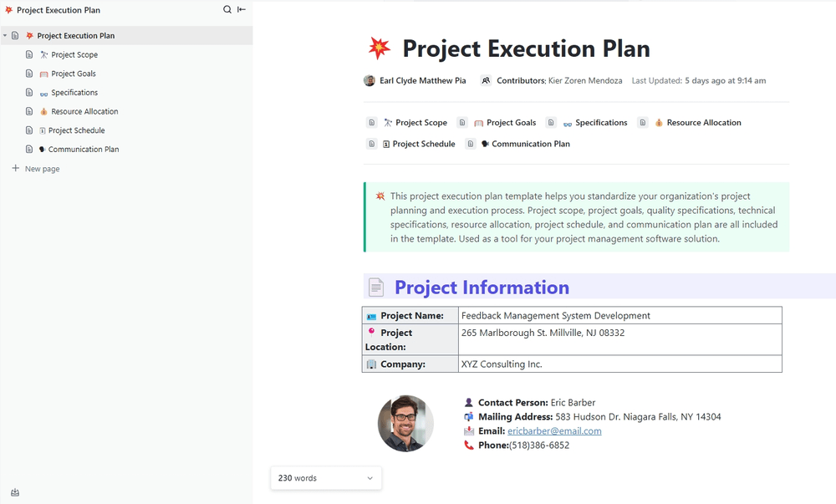Click Eric Barber's contact photo
836x504 pixels.
coord(405,423)
